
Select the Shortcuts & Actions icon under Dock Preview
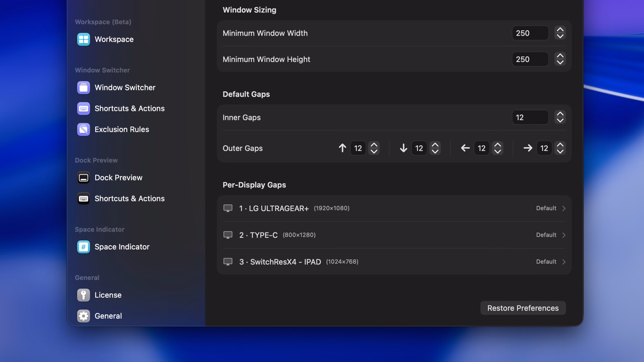(x=83, y=198)
